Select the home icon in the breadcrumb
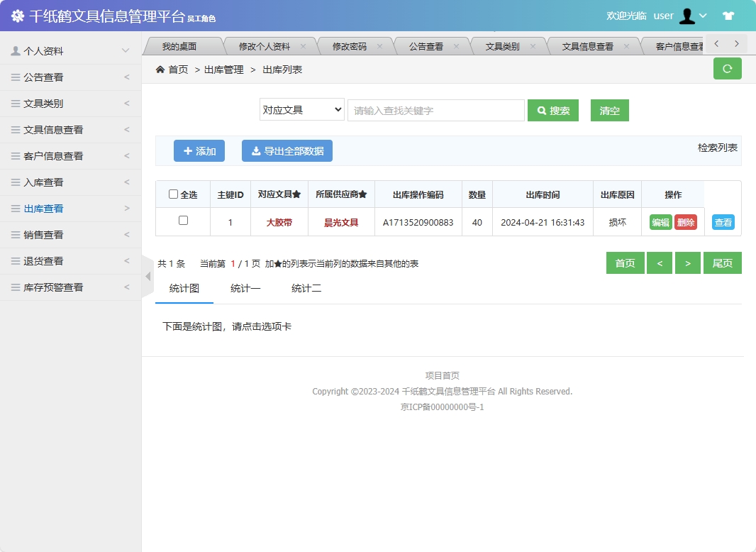This screenshot has height=552, width=756. click(160, 70)
